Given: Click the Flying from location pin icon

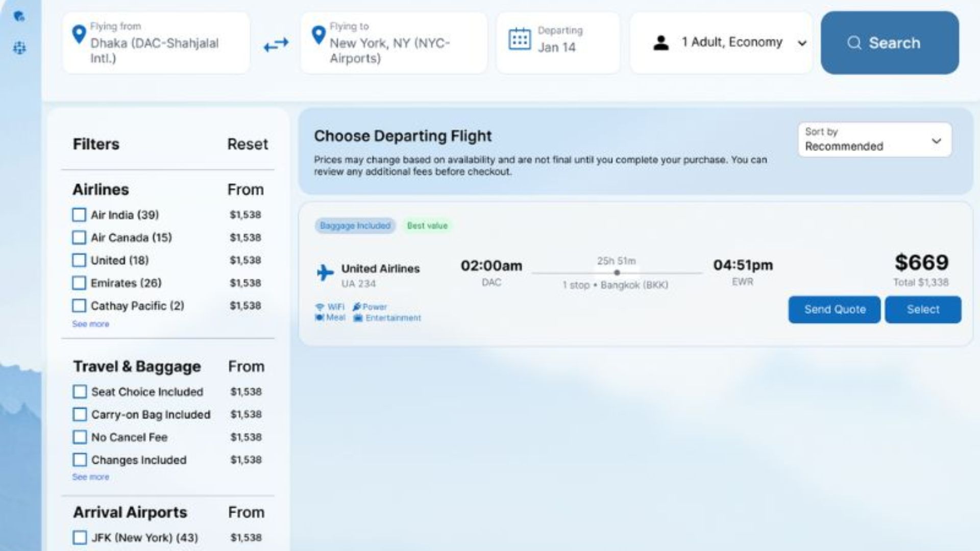Looking at the screenshot, I should tap(79, 35).
